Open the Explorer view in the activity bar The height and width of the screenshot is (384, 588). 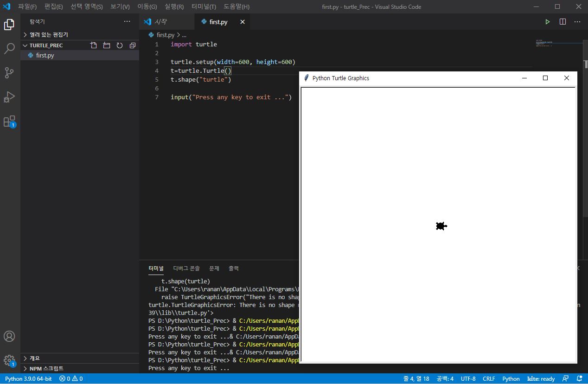tap(9, 25)
